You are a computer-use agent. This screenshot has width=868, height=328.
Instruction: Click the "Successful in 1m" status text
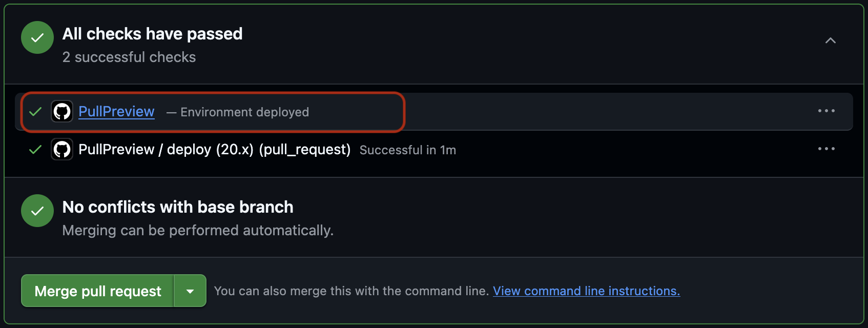pos(407,150)
